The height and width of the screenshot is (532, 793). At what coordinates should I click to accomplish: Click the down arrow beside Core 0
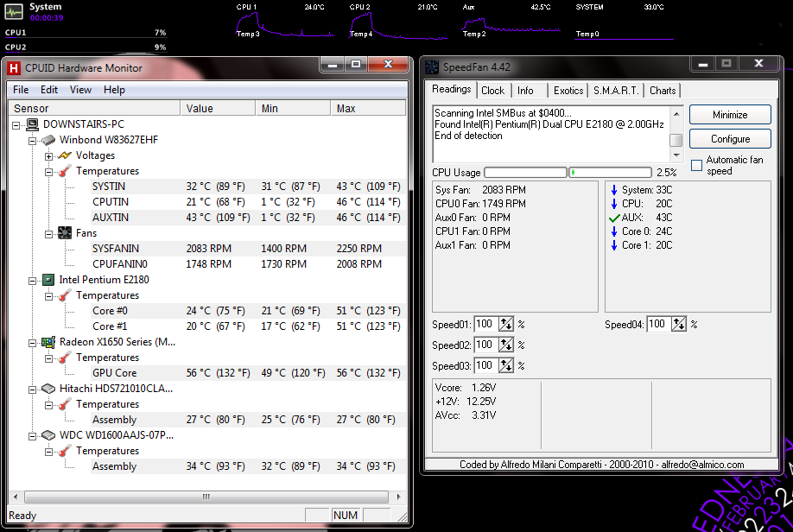point(614,231)
